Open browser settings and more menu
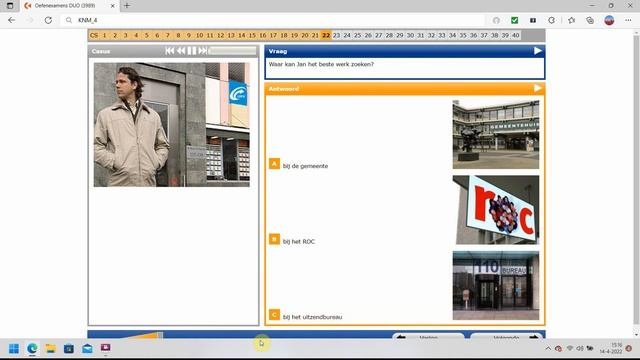This screenshot has height=360, width=640. pyautogui.click(x=628, y=20)
